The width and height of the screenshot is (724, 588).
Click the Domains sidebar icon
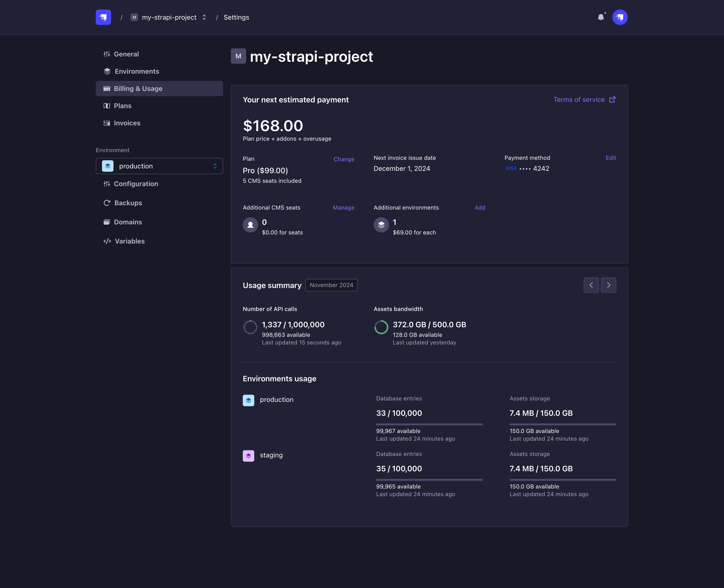pos(107,222)
